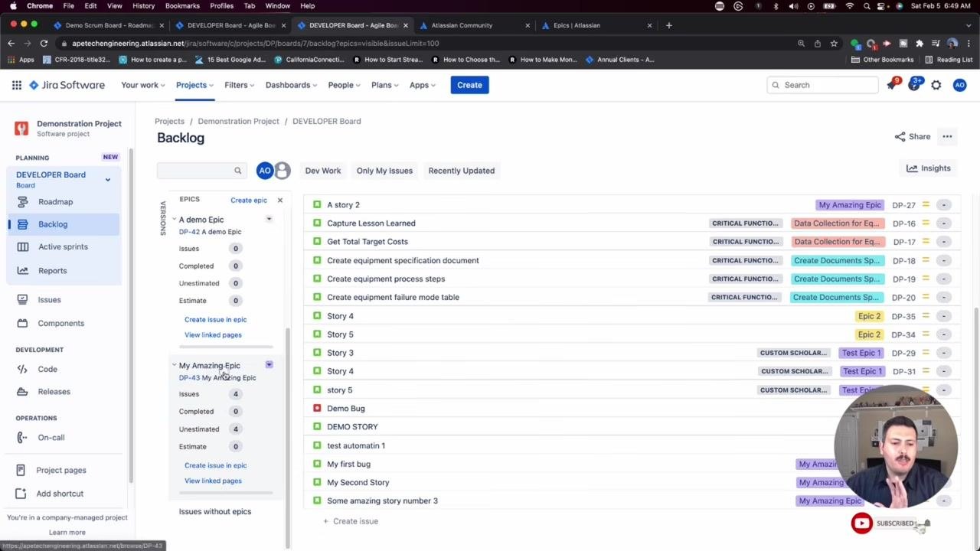Click Add shortcut in the sidebar

pyautogui.click(x=59, y=494)
